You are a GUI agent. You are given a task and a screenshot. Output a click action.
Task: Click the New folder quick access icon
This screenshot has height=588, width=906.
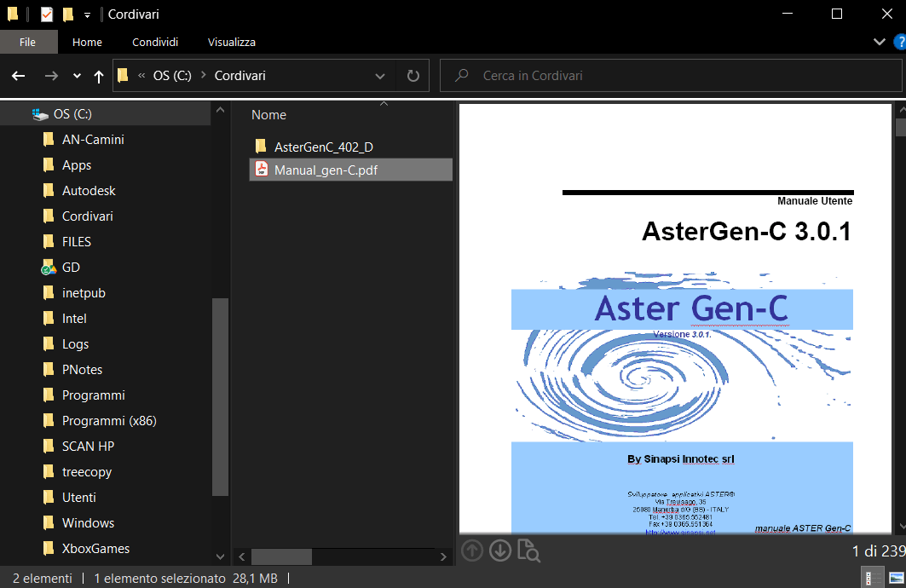[68, 14]
